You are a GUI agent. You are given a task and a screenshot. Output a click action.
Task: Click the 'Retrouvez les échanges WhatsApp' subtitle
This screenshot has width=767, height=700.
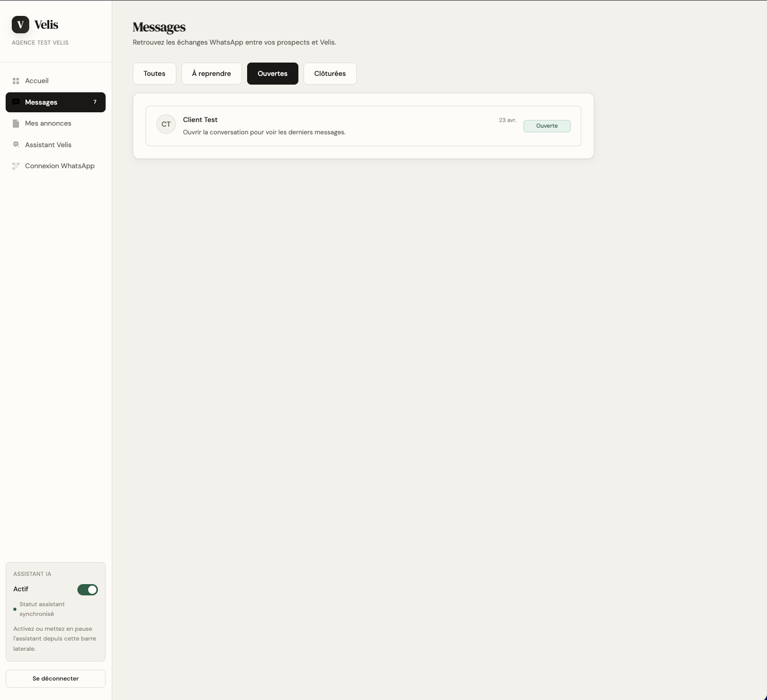pyautogui.click(x=234, y=43)
